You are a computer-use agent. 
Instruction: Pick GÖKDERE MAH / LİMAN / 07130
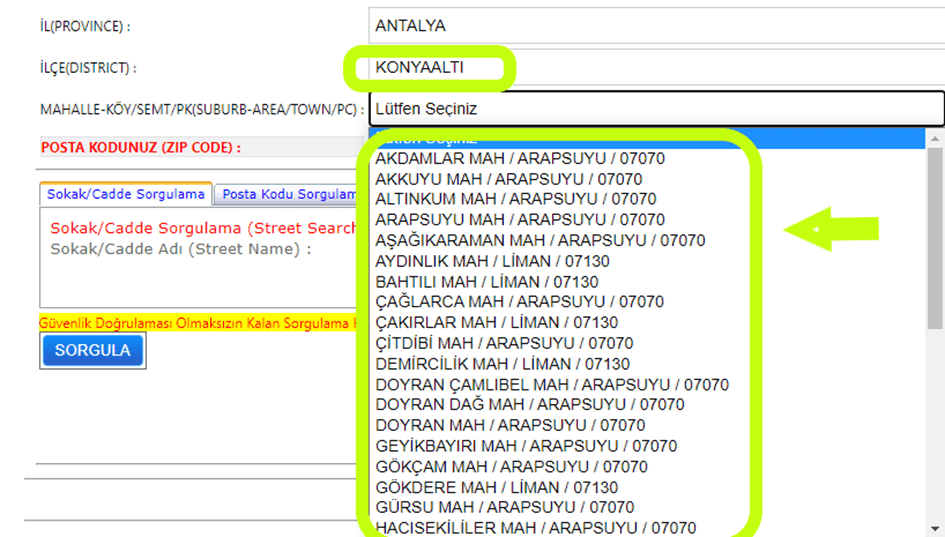pos(496,487)
